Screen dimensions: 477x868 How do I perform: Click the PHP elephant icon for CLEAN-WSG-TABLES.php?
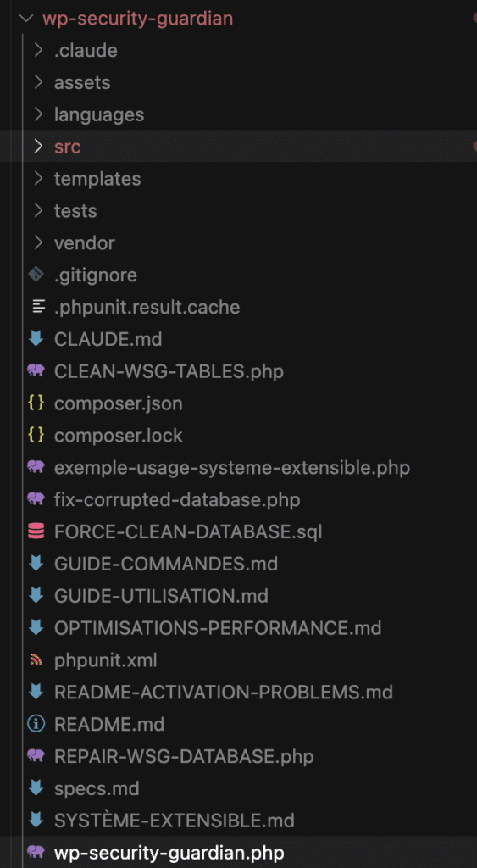pos(36,371)
